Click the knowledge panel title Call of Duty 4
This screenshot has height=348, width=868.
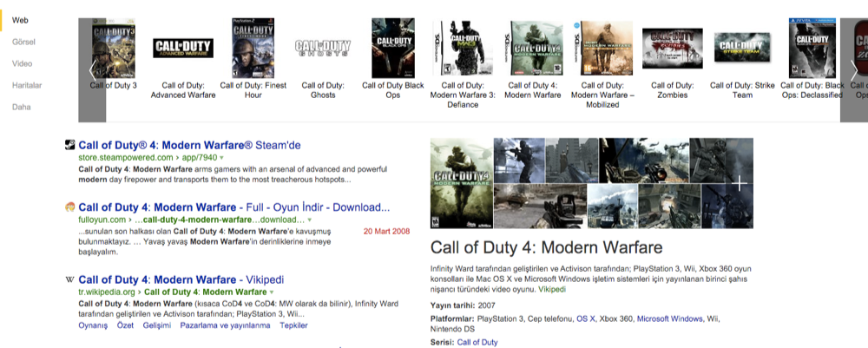546,246
